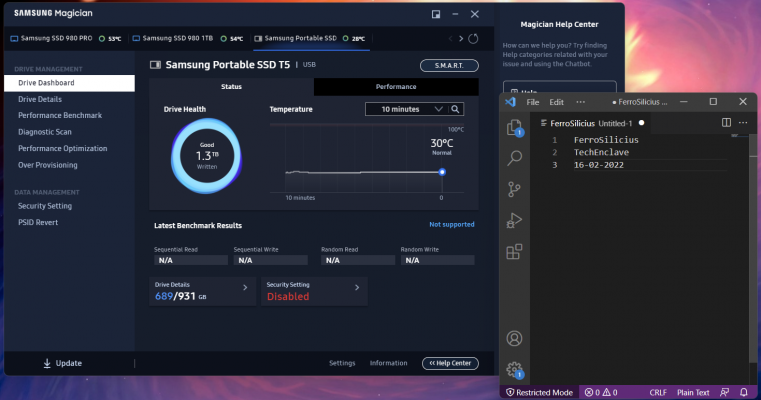Open Performance Benchmark in sidebar
Screen dimensions: 761x400
60,116
